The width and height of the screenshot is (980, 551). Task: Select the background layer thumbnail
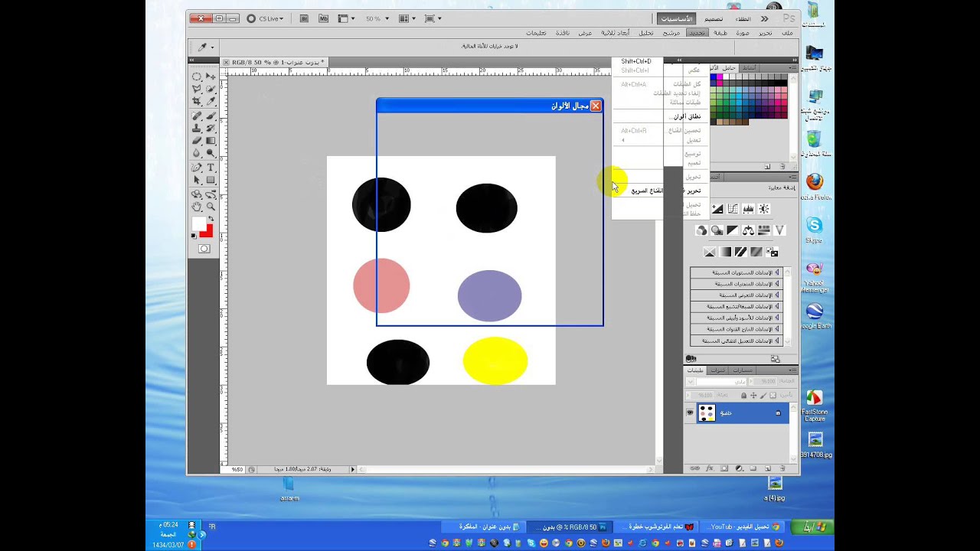(x=707, y=413)
